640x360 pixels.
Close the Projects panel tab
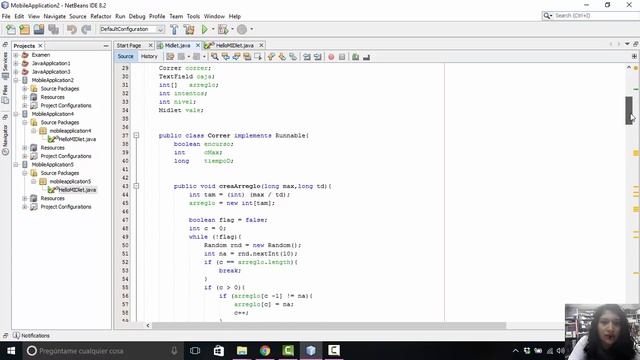click(x=40, y=46)
